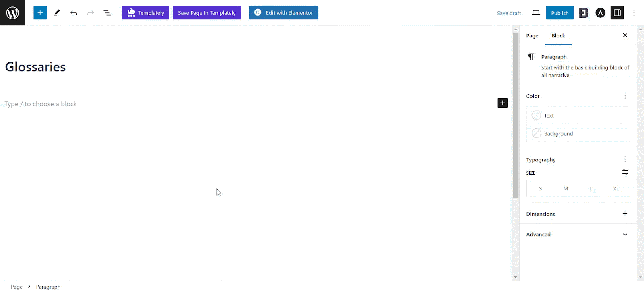Click the editor canvas scrollbar thumb

coord(516,115)
